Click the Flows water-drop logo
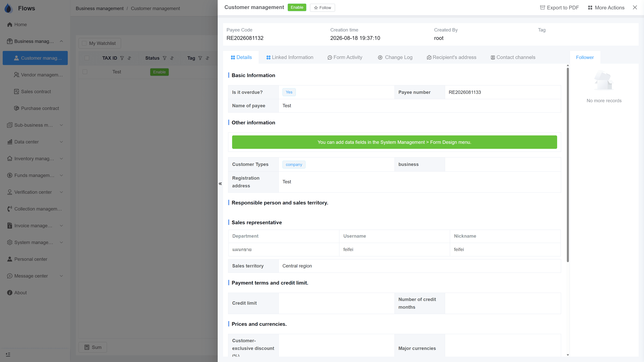The image size is (644, 362). click(x=9, y=8)
